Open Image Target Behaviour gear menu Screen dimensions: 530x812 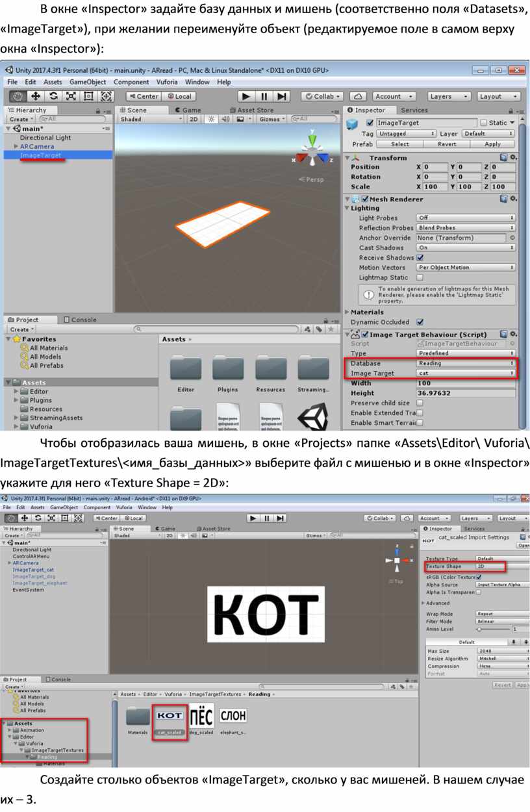(x=514, y=335)
